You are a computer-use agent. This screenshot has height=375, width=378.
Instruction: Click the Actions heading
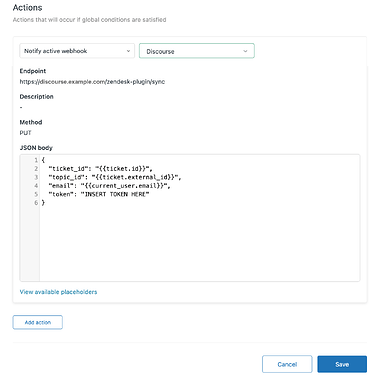[28, 8]
